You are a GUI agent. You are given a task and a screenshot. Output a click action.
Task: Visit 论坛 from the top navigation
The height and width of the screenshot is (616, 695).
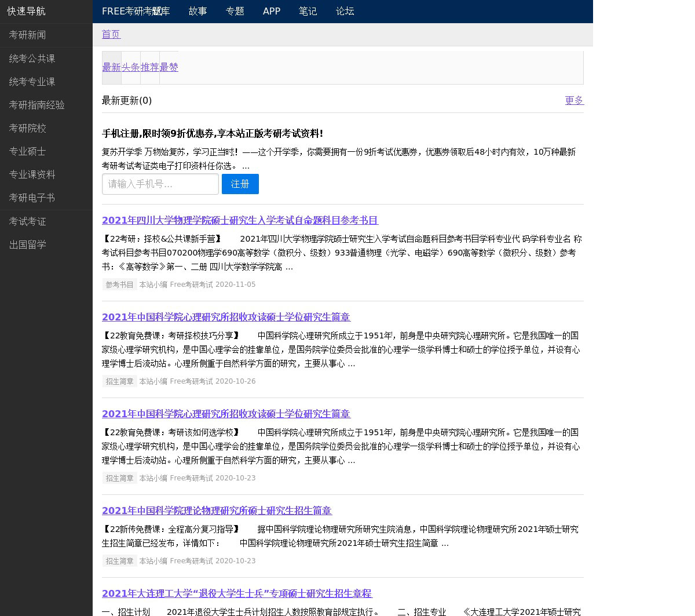[x=345, y=11]
